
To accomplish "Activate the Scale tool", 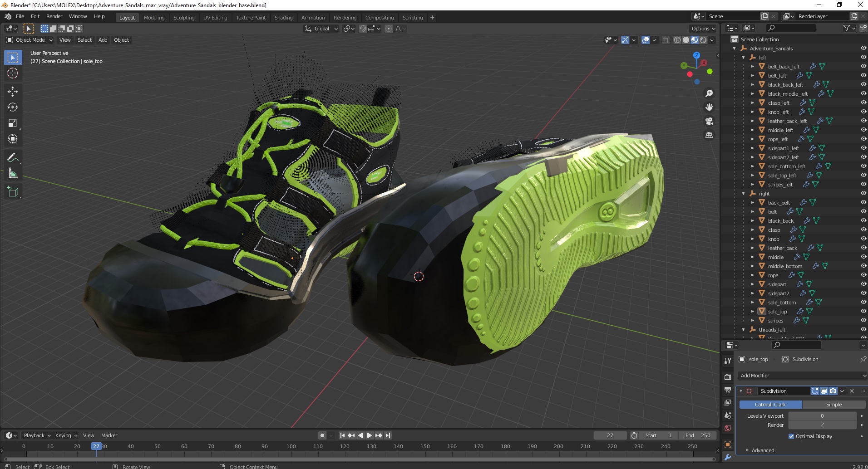I will click(13, 123).
